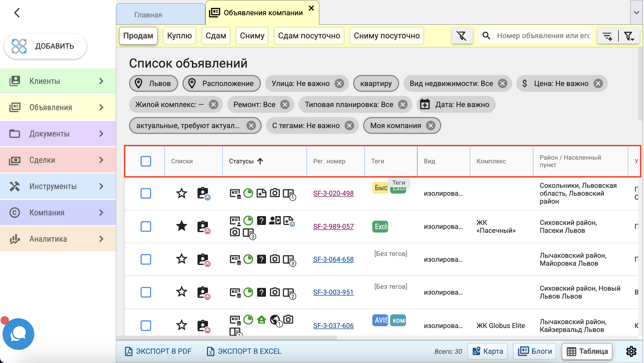Export the list via ЭКСПОРТ В EXCEL
The image size is (644, 363).
pos(244,351)
